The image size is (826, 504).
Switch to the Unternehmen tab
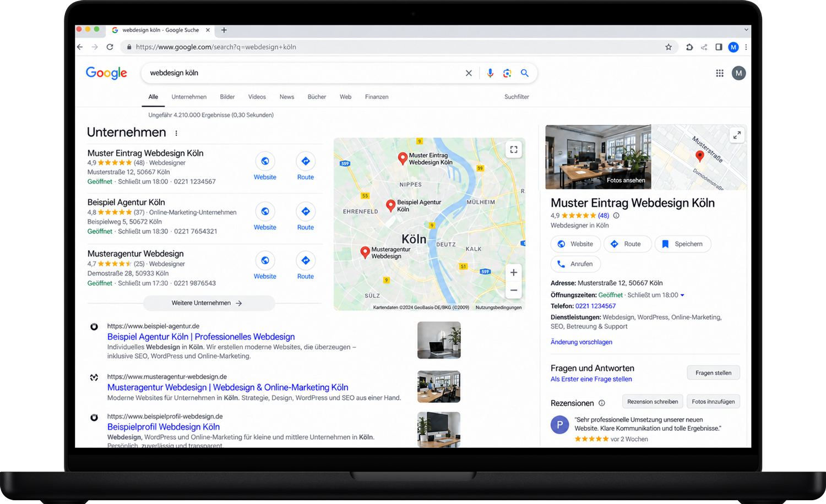click(x=189, y=97)
